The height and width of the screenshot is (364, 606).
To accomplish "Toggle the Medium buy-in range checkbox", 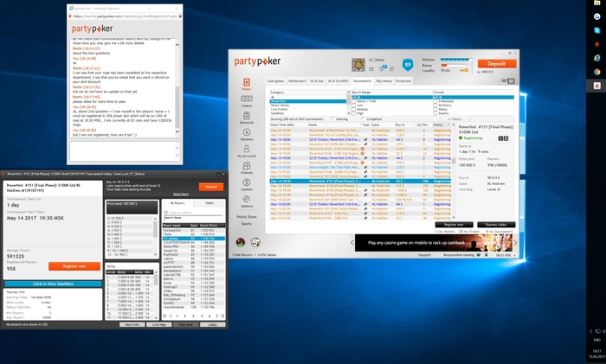I will click(353, 110).
